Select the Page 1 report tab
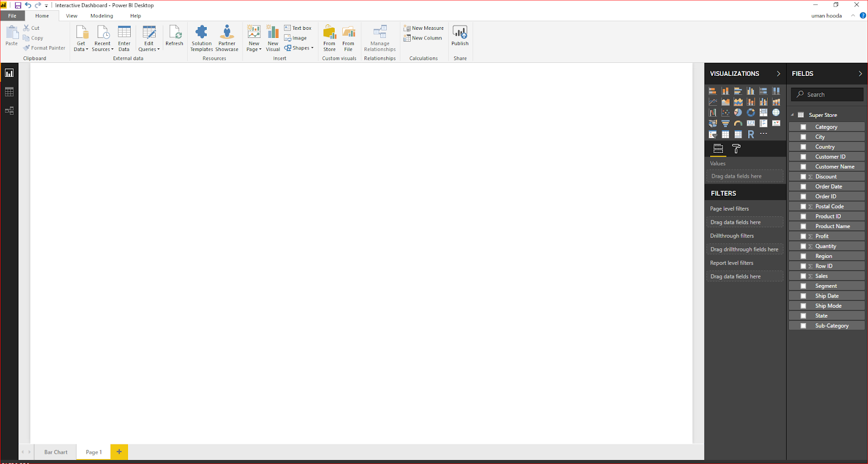The width and height of the screenshot is (868, 464). (93, 452)
